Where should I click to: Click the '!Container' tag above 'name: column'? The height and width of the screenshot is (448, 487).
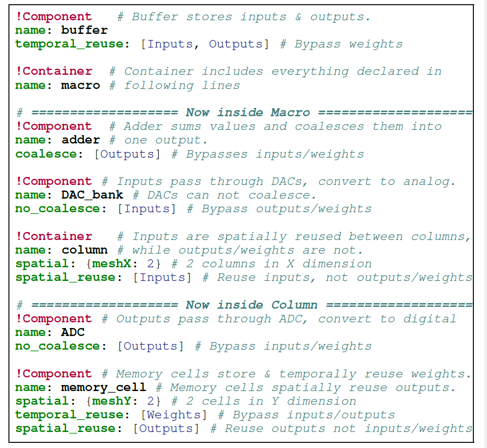(54, 236)
